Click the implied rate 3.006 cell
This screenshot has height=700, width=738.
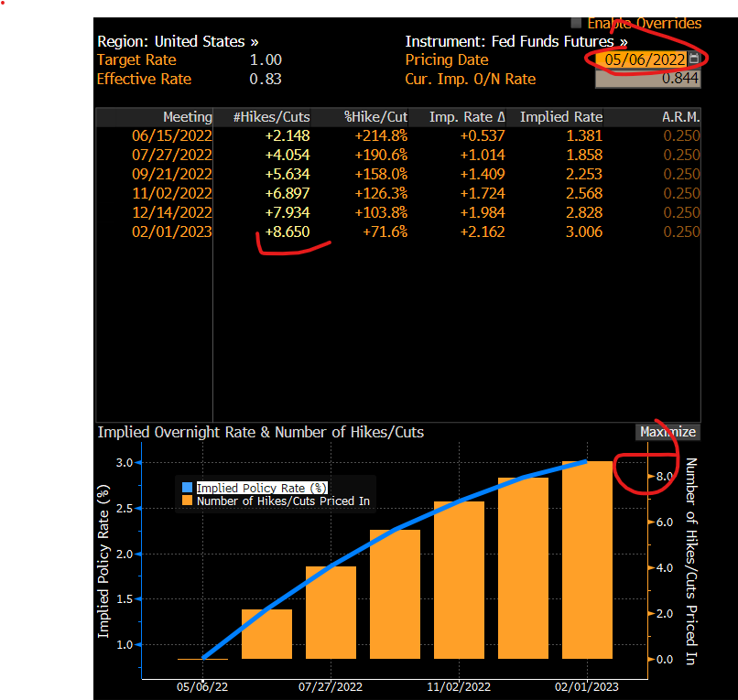pyautogui.click(x=583, y=232)
